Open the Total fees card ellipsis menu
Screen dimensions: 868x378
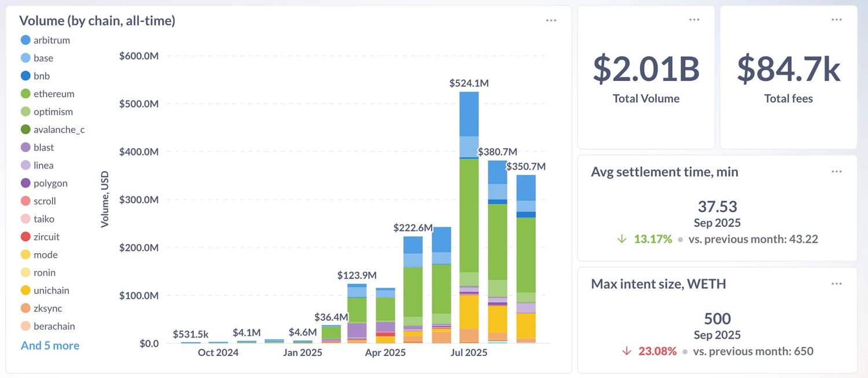pyautogui.click(x=836, y=20)
